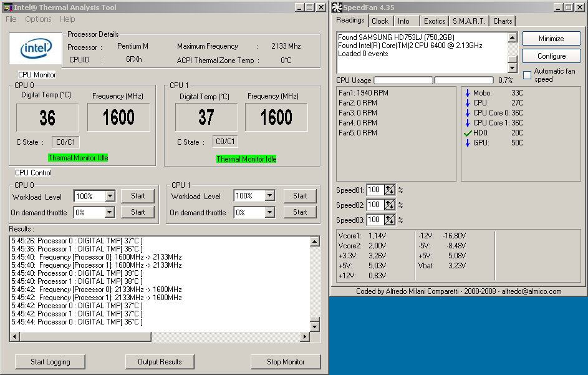Start CPU 1 on demand throttle

point(300,212)
